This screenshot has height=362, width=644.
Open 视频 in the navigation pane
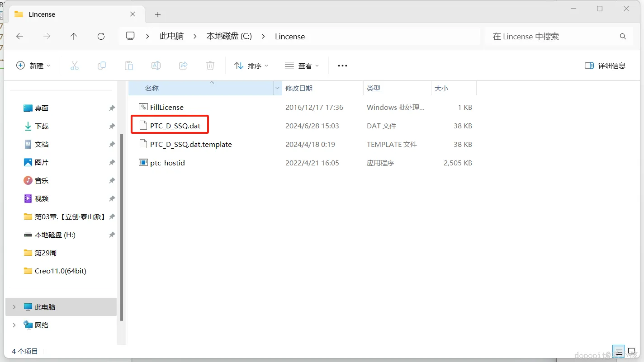click(x=42, y=199)
